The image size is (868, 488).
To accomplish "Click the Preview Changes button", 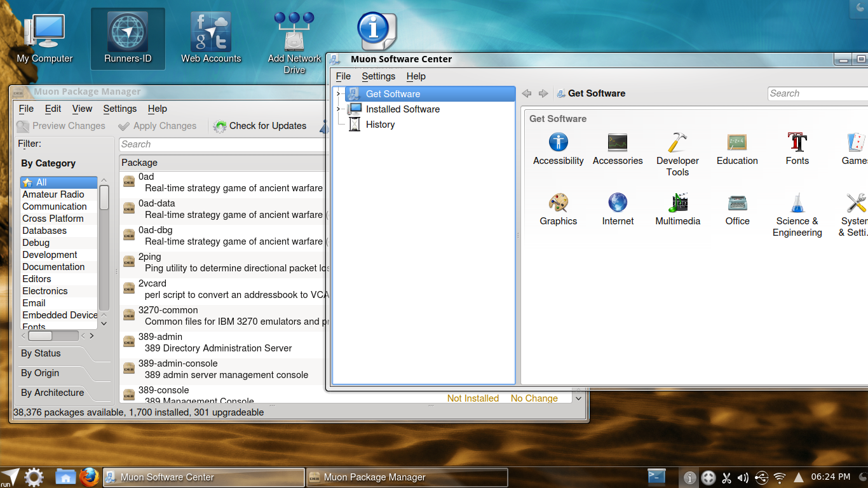I will (61, 126).
